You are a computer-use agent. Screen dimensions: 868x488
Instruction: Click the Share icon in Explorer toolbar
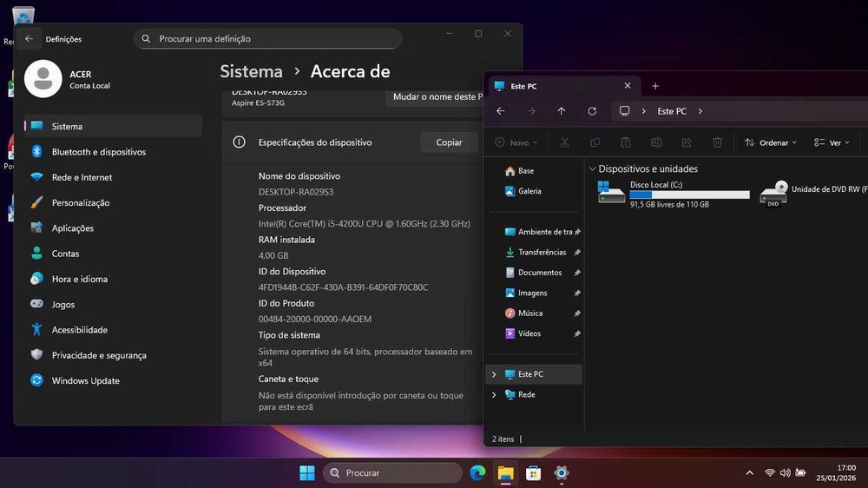687,142
